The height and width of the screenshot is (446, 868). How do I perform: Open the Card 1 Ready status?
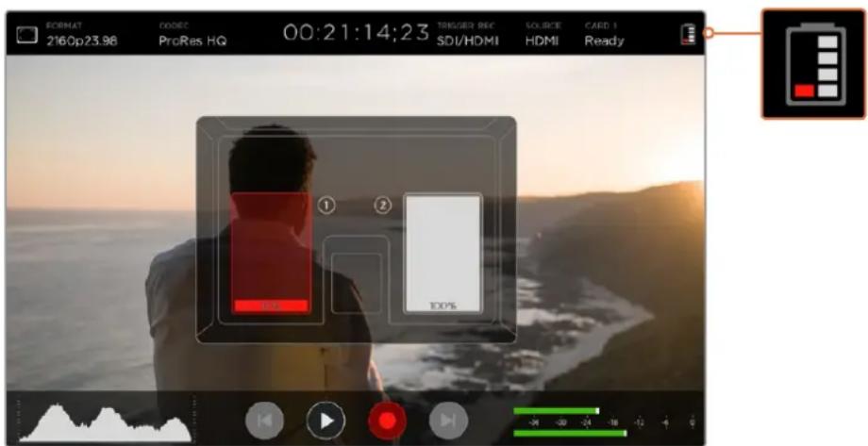click(604, 34)
